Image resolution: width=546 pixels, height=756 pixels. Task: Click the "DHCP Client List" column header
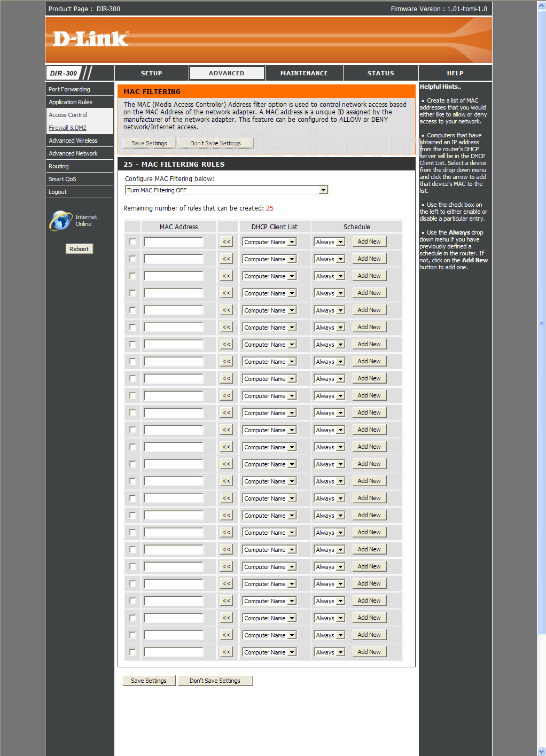275,227
